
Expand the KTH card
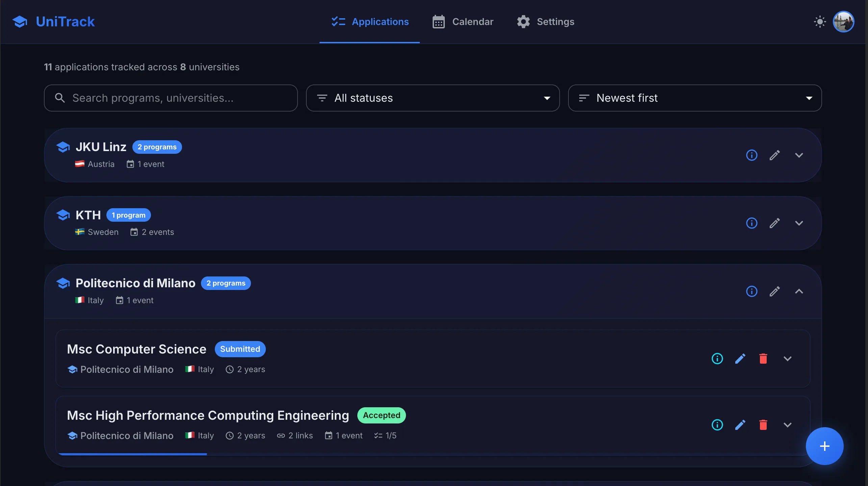[799, 223]
